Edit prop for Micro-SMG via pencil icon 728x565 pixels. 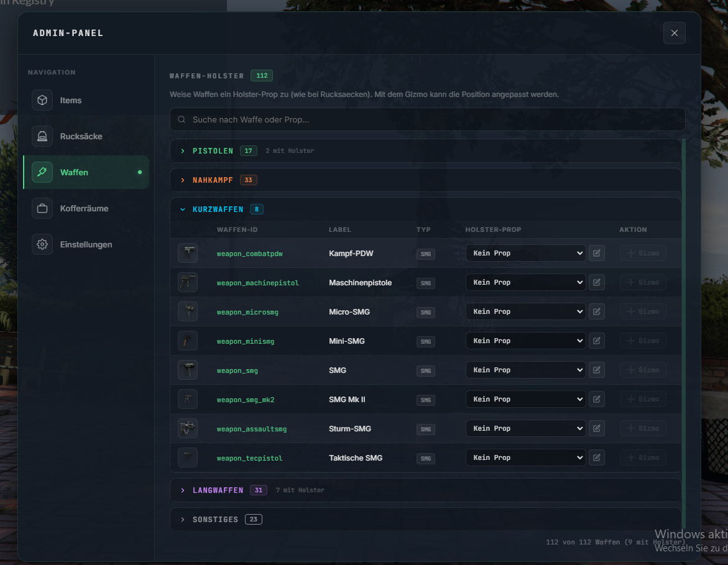(597, 311)
